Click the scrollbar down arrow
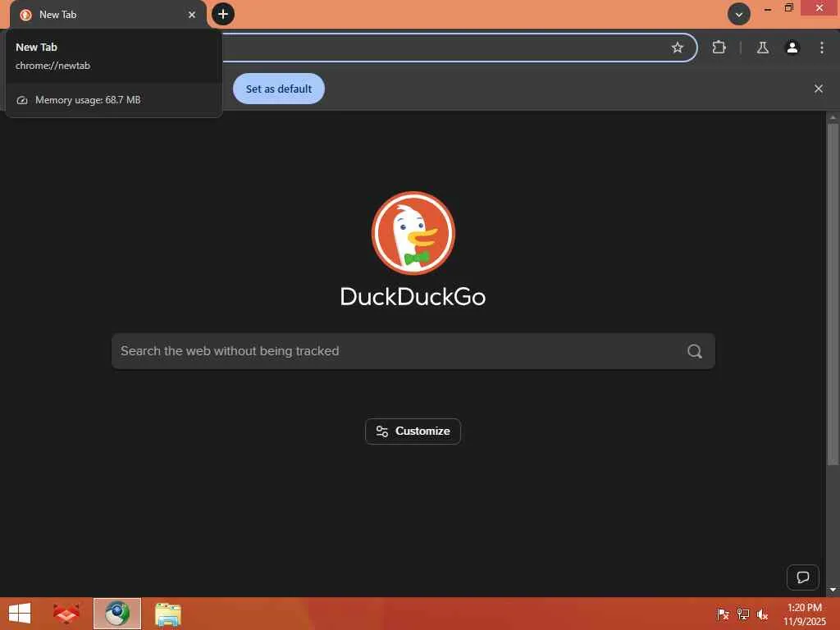840x630 pixels. coord(833,590)
